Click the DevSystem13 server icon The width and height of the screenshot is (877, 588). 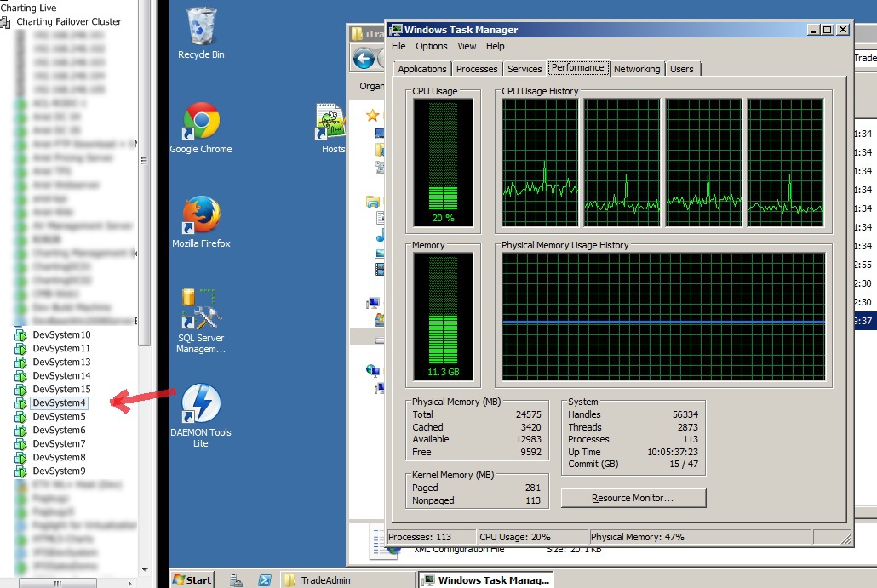point(20,363)
